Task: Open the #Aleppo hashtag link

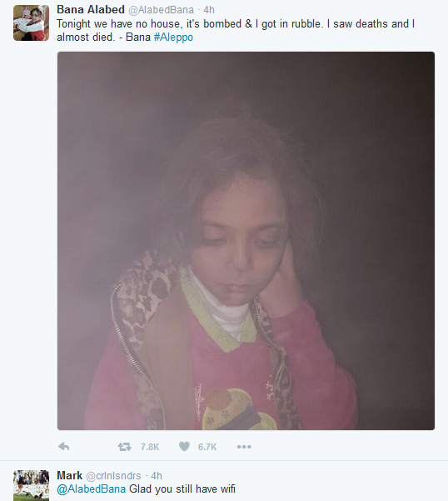Action: point(173,37)
